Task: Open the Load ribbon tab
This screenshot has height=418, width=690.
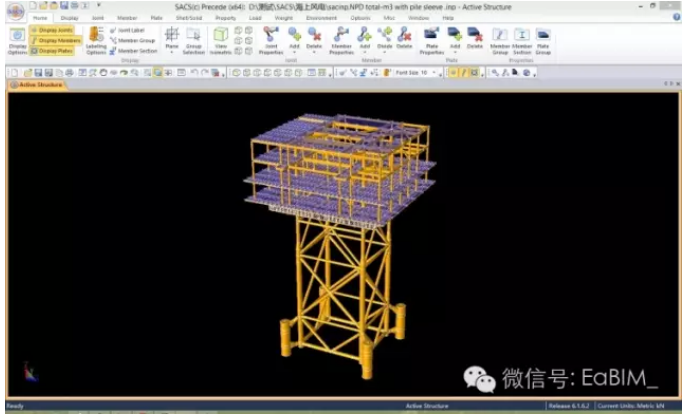Action: tap(255, 18)
